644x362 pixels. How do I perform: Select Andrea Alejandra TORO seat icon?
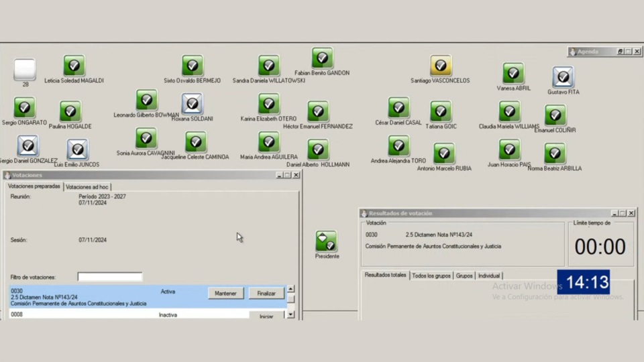pos(398,145)
